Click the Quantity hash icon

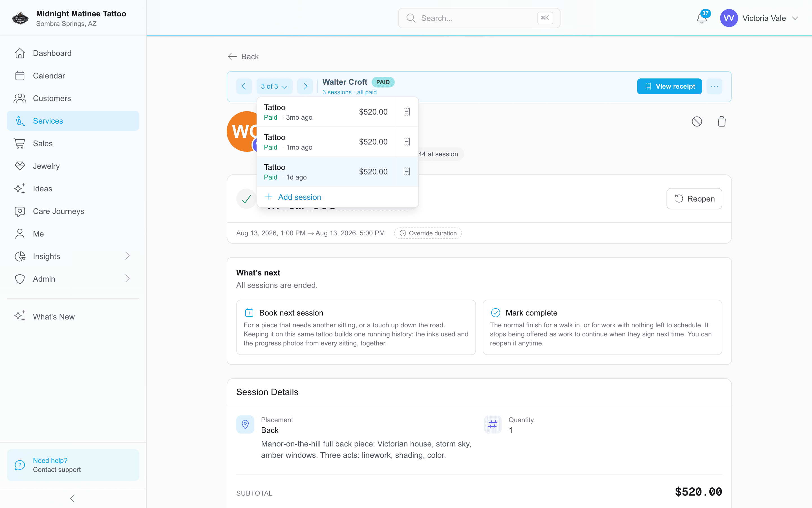pos(493,425)
